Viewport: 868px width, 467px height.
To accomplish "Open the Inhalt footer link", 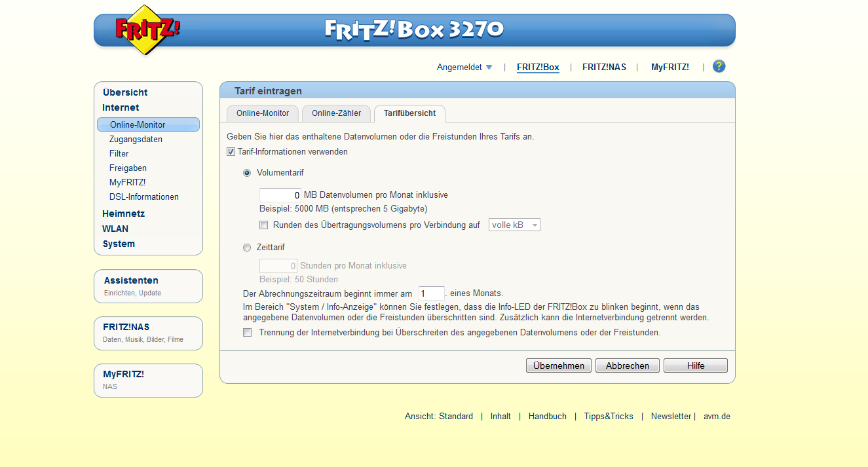I will click(x=500, y=417).
